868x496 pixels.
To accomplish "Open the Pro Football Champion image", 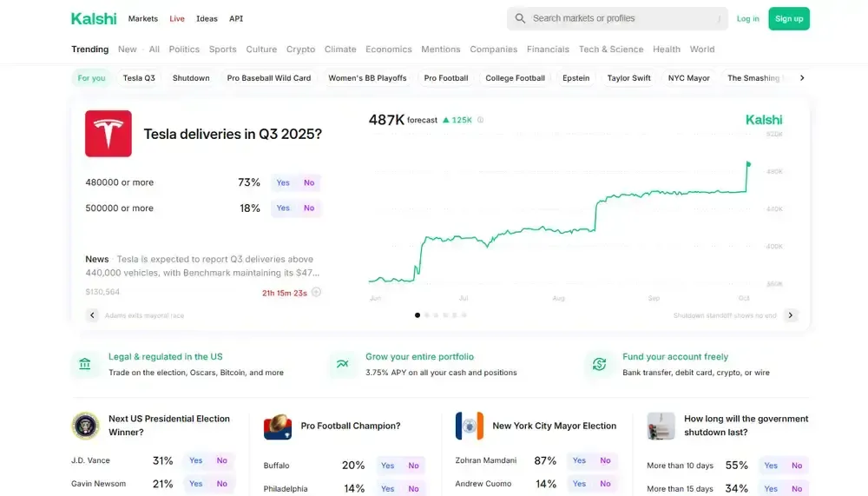I will coord(278,427).
